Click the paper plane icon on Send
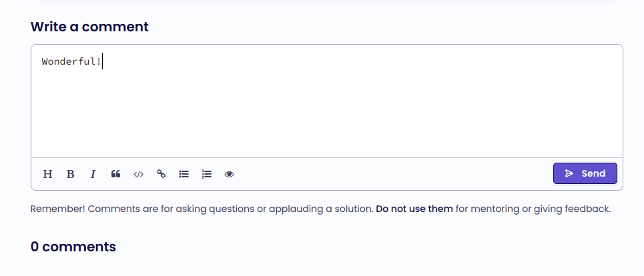Viewport: 644px width, 276px height. tap(569, 173)
